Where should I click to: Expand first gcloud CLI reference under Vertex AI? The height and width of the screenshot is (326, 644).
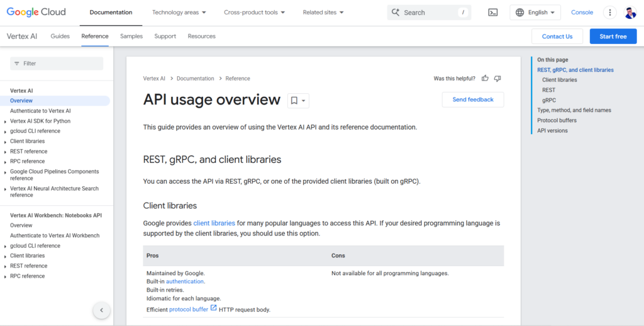(x=5, y=132)
